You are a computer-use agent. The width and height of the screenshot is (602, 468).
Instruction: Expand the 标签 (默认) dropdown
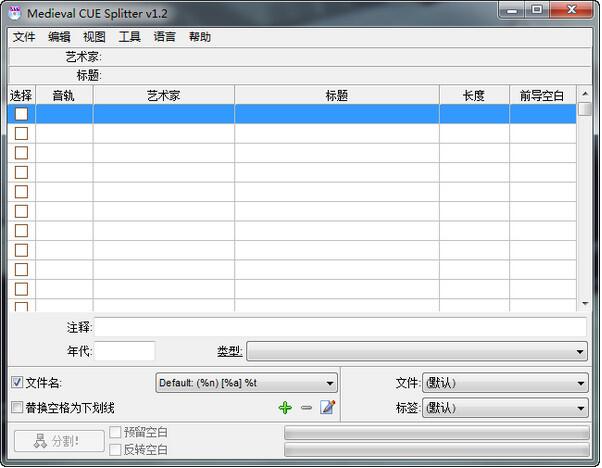point(505,408)
